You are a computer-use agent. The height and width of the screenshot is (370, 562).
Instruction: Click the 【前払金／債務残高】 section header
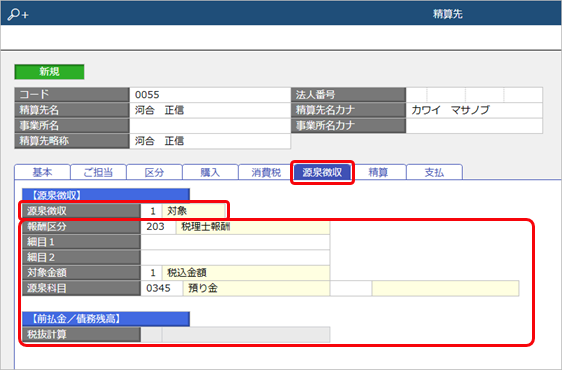point(106,319)
